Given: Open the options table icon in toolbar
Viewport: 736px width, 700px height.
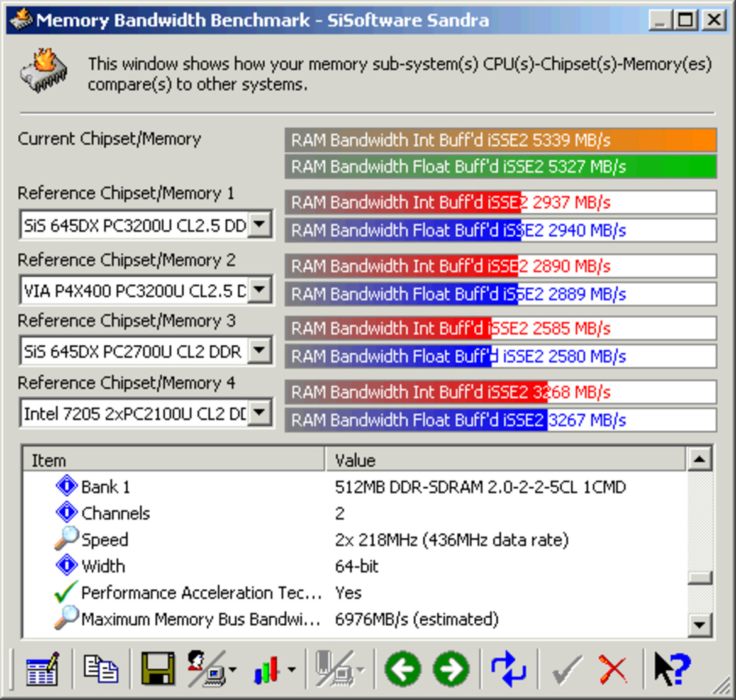Looking at the screenshot, I should tap(42, 669).
